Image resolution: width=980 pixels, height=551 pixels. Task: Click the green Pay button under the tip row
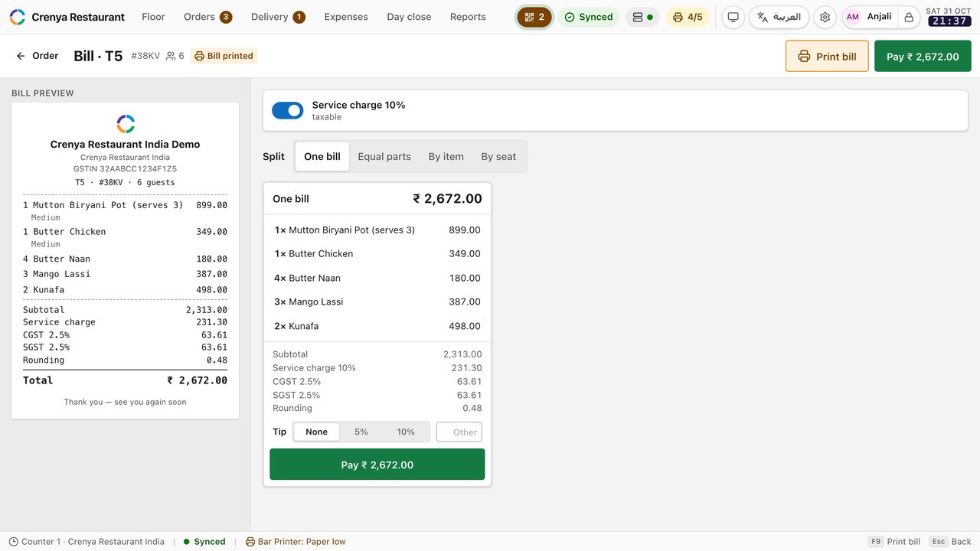point(377,465)
